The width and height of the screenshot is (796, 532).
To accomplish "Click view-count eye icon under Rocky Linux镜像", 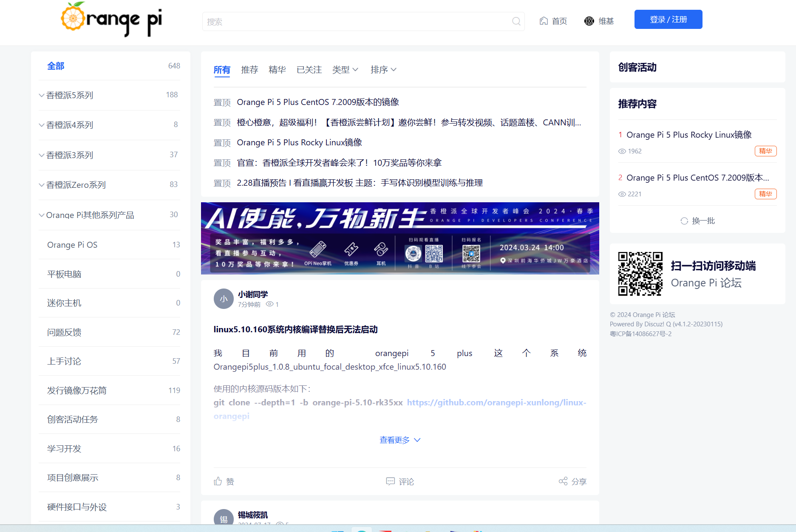I will tap(622, 151).
